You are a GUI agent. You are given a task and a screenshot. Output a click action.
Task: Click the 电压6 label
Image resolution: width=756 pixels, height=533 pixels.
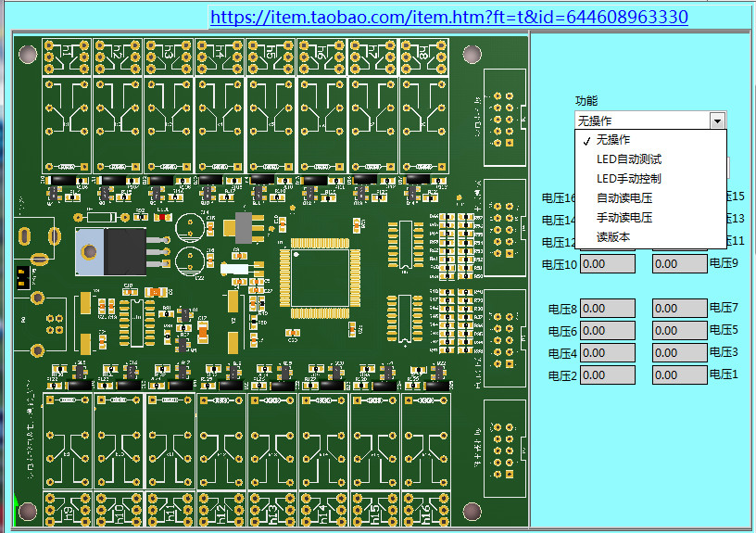[562, 331]
